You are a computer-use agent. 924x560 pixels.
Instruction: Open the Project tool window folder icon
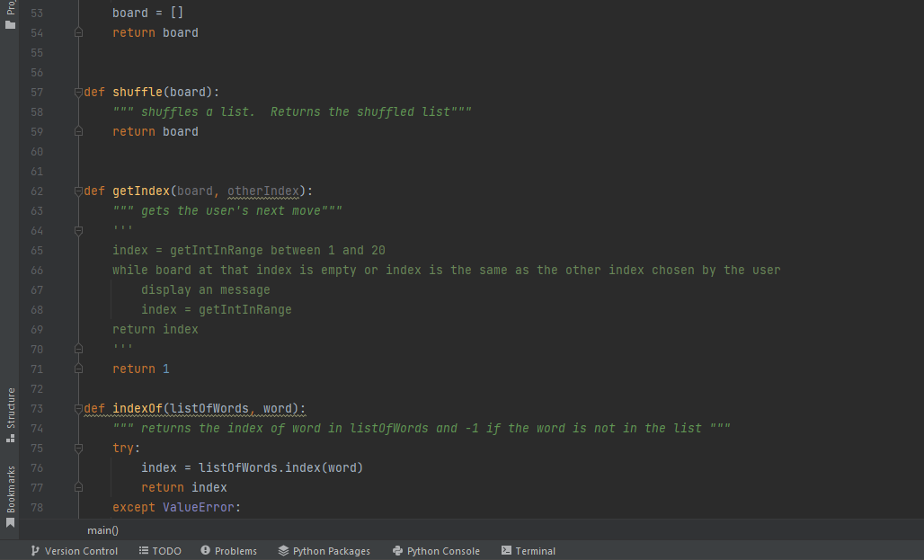10,25
